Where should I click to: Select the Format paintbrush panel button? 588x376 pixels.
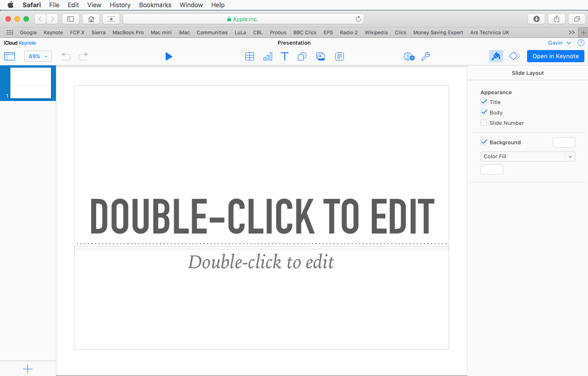(x=496, y=56)
